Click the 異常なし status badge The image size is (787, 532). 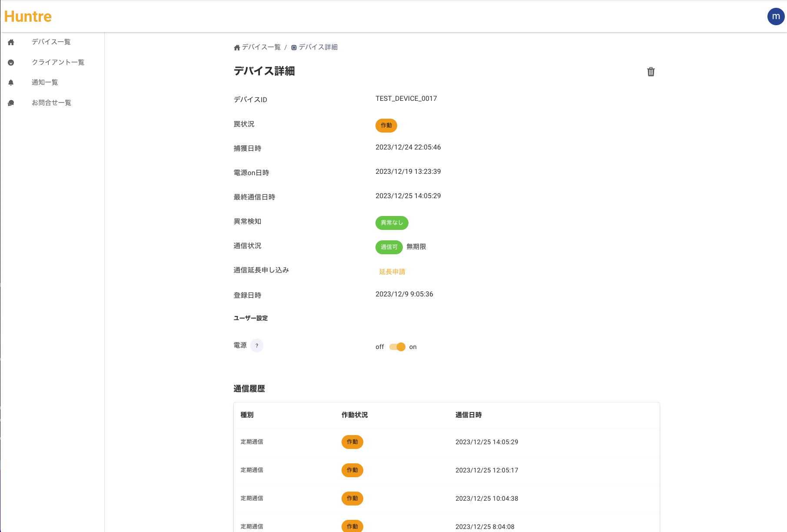pos(392,223)
